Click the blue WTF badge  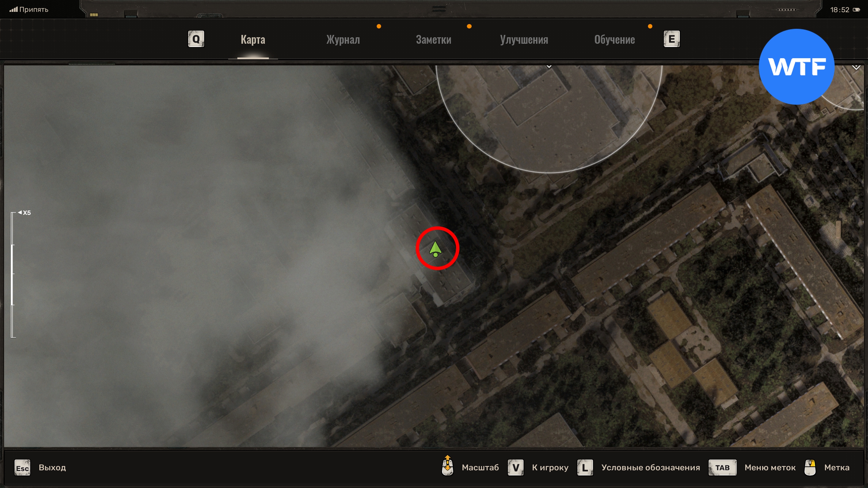click(x=796, y=67)
